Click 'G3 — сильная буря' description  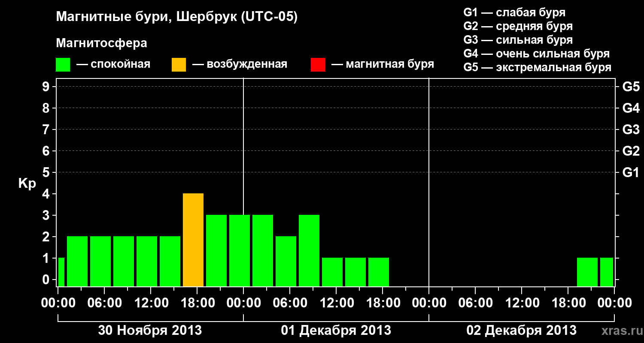click(x=518, y=40)
